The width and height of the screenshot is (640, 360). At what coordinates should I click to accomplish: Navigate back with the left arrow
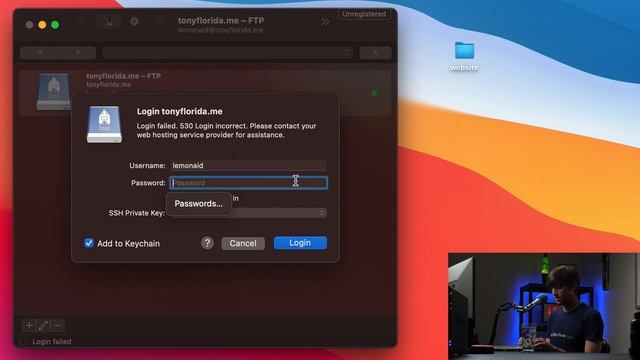coord(40,53)
